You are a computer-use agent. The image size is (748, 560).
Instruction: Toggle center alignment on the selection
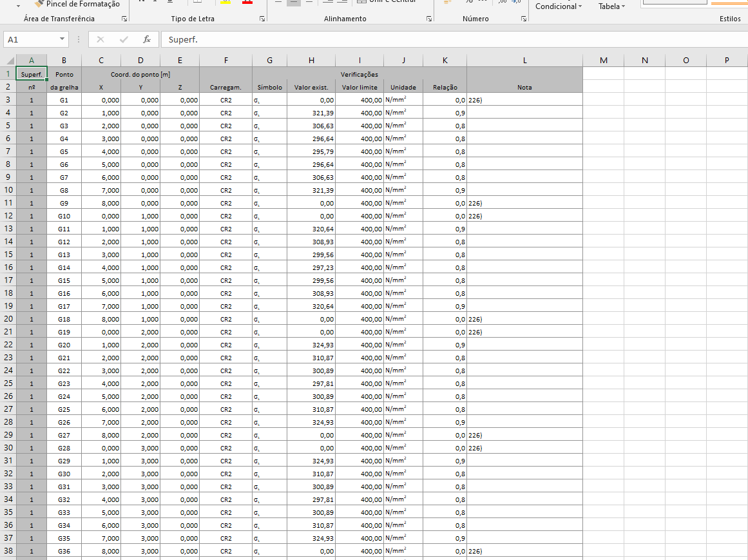[x=294, y=1]
